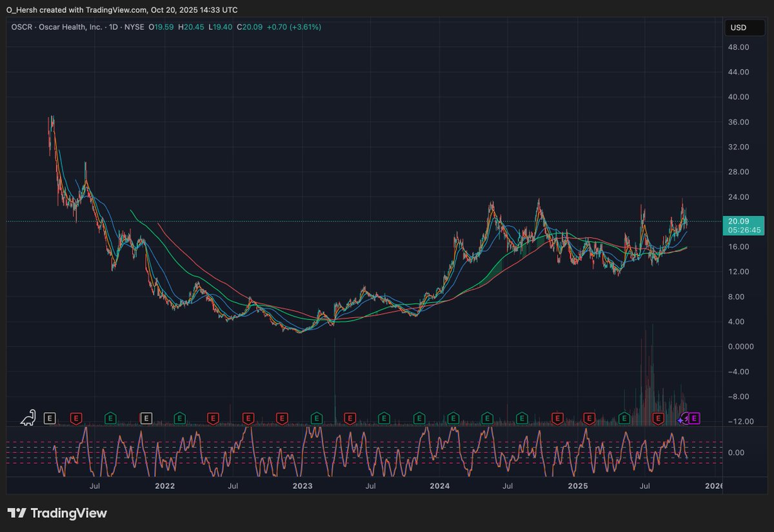Click the −4.00 price scale label
Viewport: 774px width, 532px height.
click(738, 371)
